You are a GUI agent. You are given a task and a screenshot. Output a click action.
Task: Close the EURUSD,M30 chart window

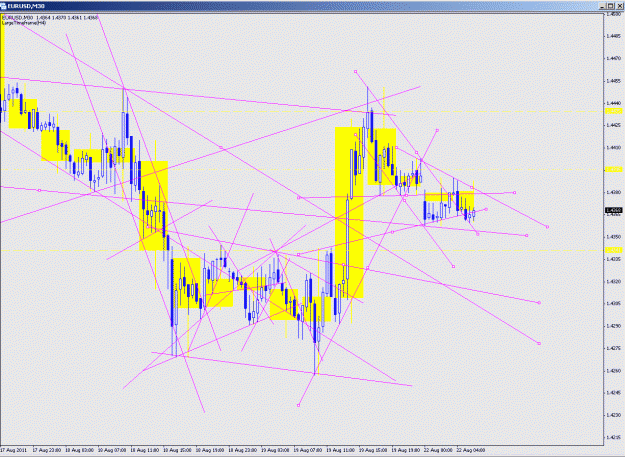(x=619, y=6)
